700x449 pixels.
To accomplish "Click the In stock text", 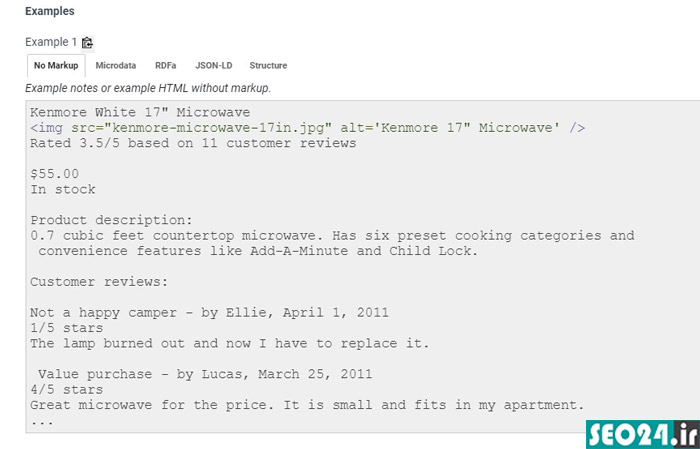I will [x=63, y=189].
